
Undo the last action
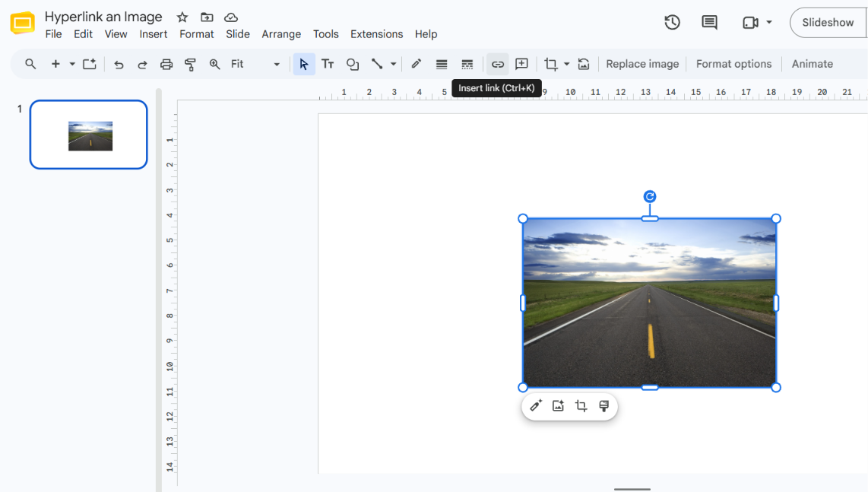[x=119, y=65]
